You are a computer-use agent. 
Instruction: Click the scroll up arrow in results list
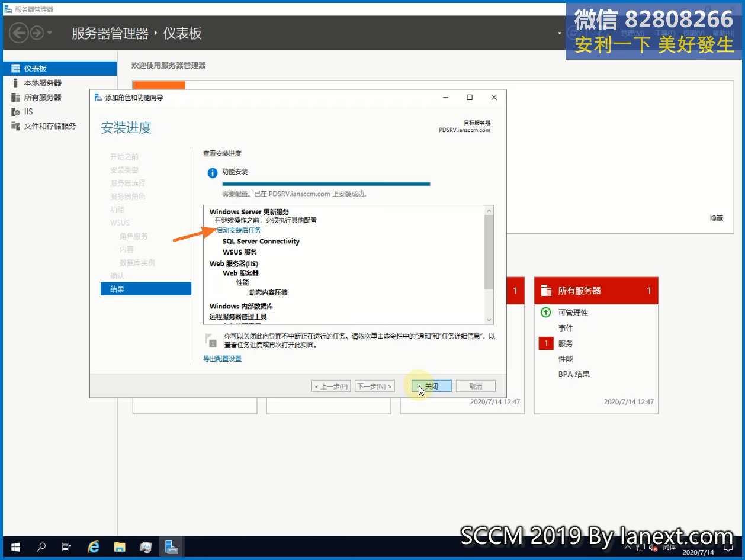point(489,211)
